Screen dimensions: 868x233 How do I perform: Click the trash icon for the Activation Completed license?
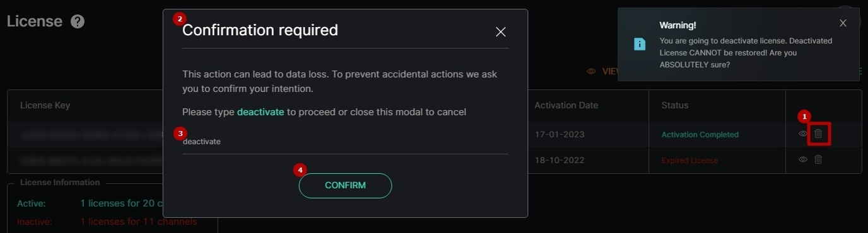(818, 134)
